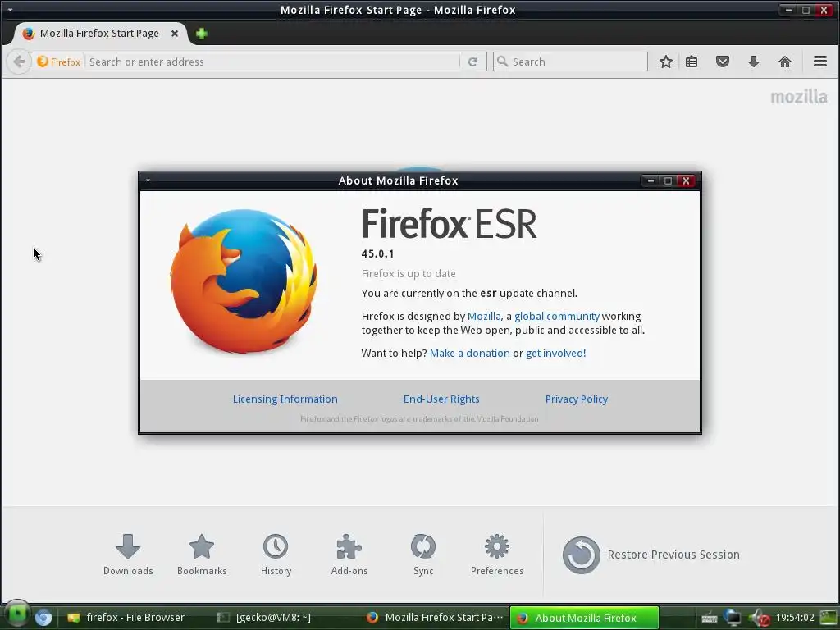Maximize the About Mozilla Firefox dialog
The image size is (840, 630).
click(x=668, y=180)
